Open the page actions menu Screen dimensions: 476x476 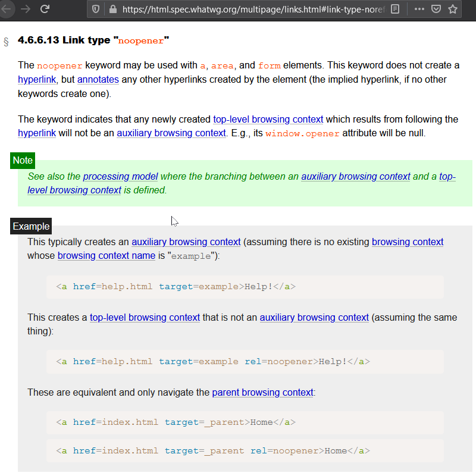click(419, 9)
